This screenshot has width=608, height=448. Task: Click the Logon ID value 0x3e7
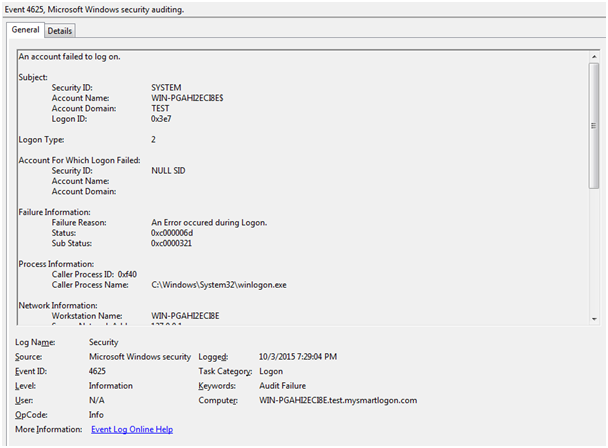tap(161, 119)
